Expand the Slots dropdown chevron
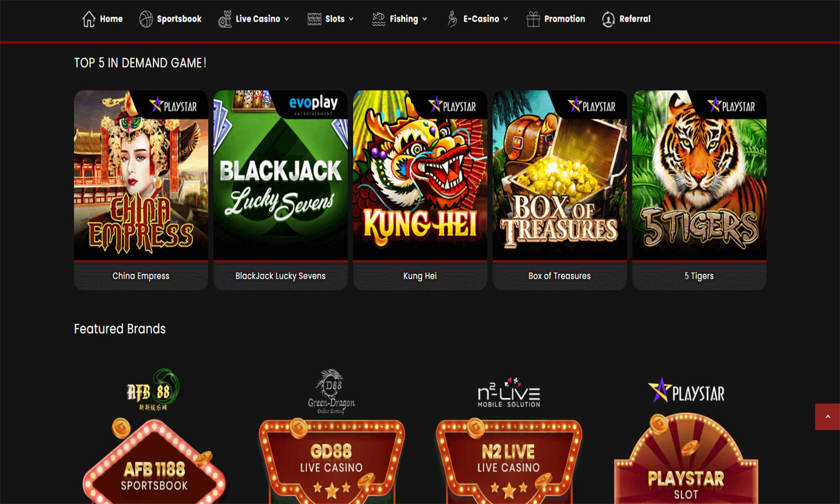Image resolution: width=840 pixels, height=504 pixels. point(351,19)
